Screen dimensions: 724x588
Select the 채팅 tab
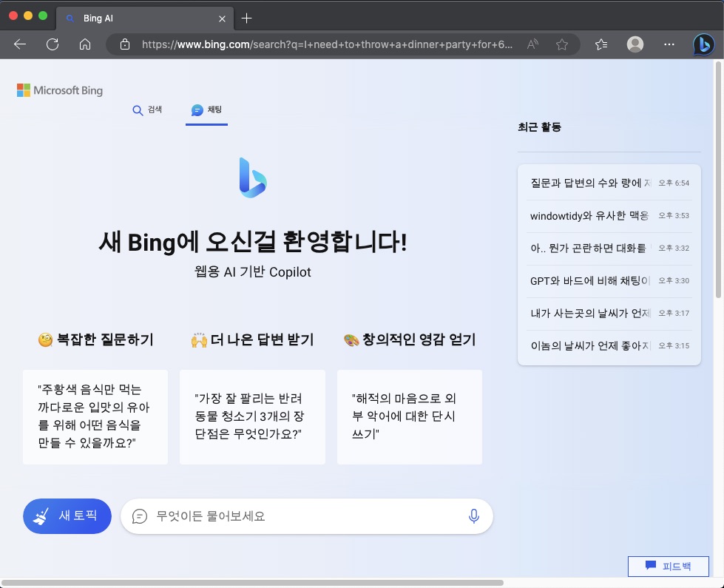[x=206, y=110]
